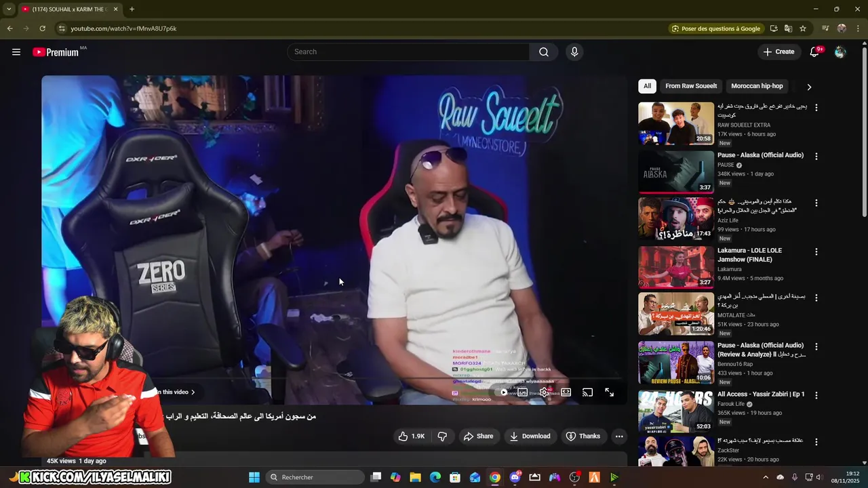Open options for MOTALATE video
The width and height of the screenshot is (868, 488).
(816, 298)
